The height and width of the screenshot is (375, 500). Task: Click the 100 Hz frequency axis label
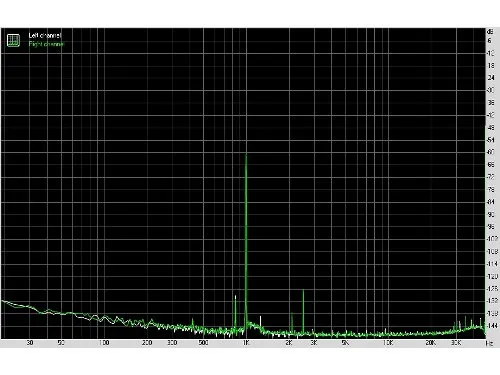tap(104, 343)
